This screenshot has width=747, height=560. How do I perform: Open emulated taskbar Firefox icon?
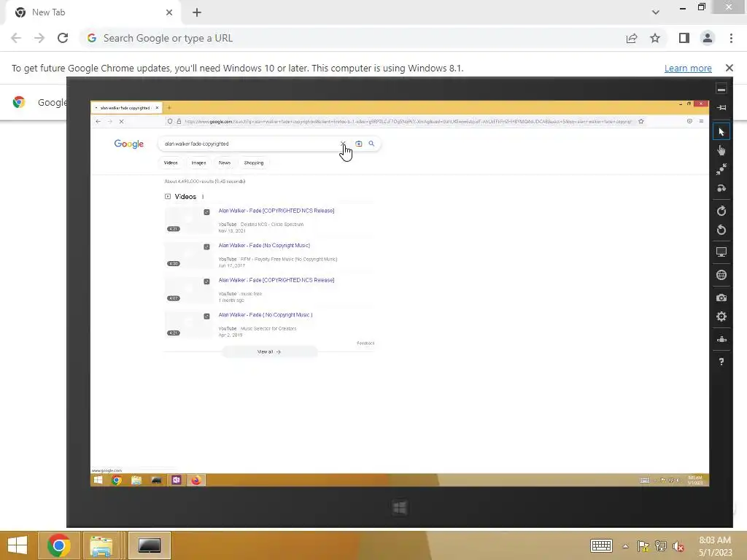click(196, 480)
